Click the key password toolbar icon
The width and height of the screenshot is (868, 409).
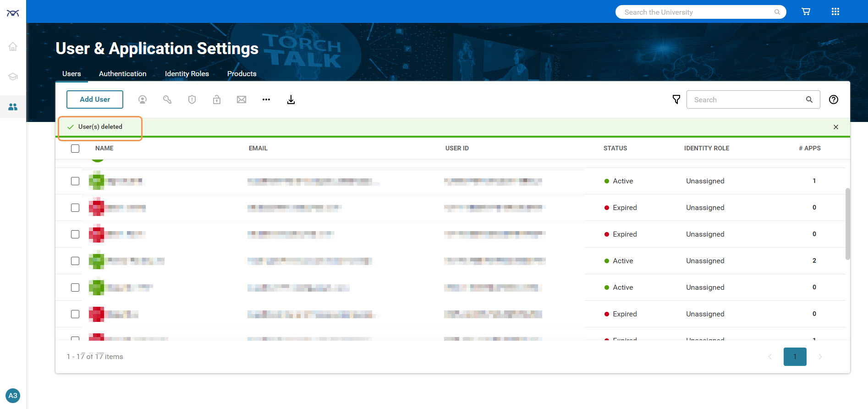pos(167,99)
